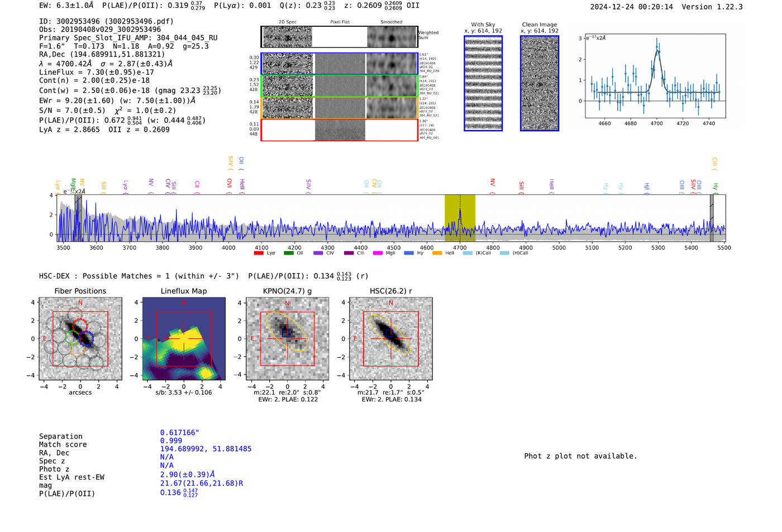The image size is (782, 532).
Task: Click the red OVI line label above spectrum
Action: 229,186
